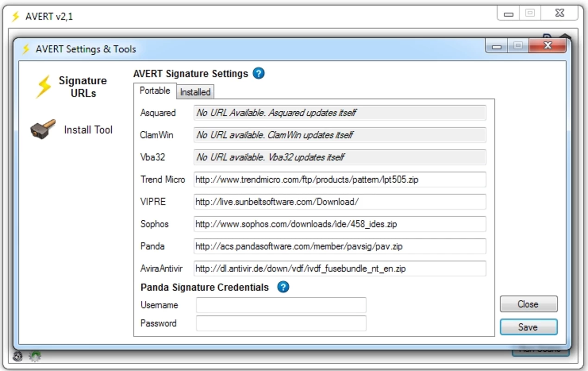The width and height of the screenshot is (588, 371).
Task: Click the Close button above Save
Action: pyautogui.click(x=528, y=304)
